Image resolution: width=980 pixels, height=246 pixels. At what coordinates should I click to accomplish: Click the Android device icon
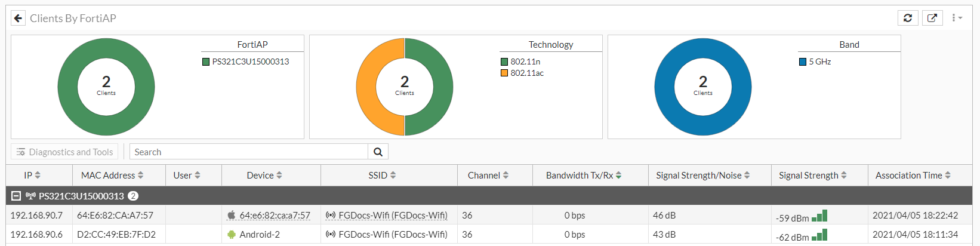tap(232, 235)
